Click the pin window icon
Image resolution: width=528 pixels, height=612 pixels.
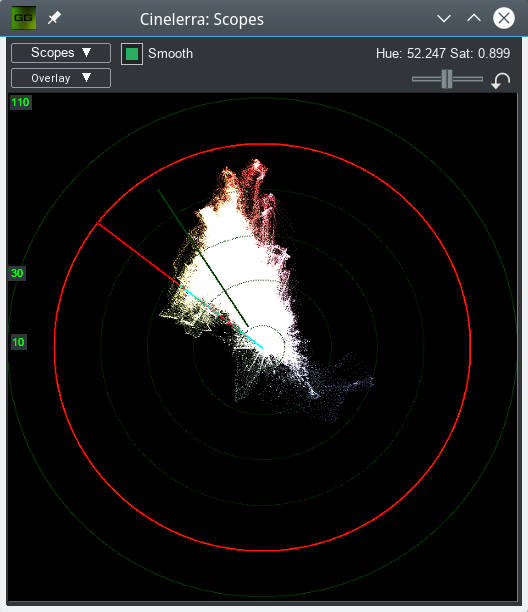point(54,18)
